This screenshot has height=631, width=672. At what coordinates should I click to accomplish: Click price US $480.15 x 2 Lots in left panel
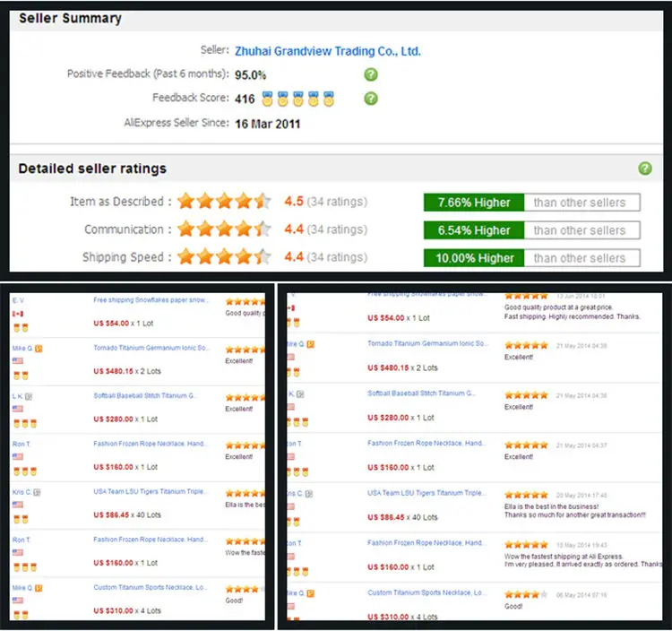pyautogui.click(x=127, y=371)
